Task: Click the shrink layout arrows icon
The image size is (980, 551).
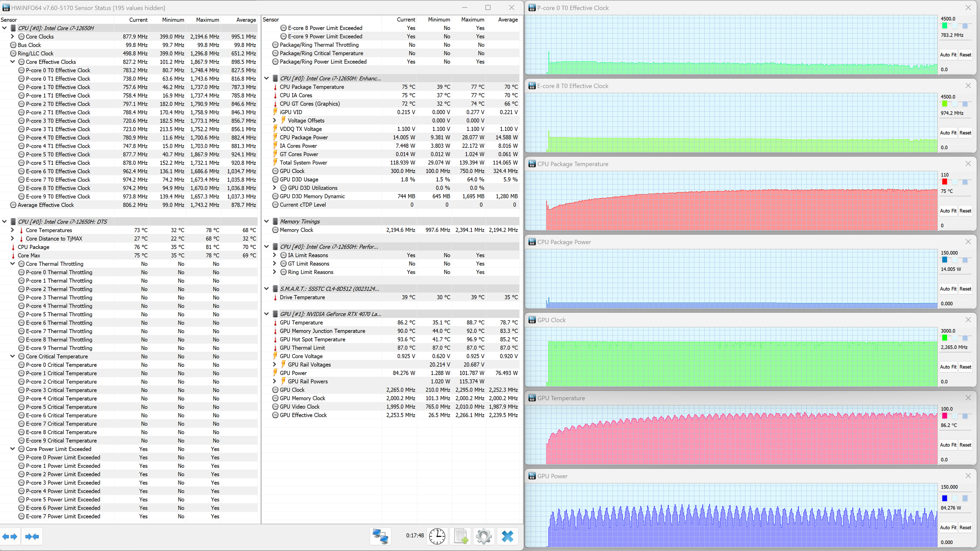Action: tap(32, 537)
